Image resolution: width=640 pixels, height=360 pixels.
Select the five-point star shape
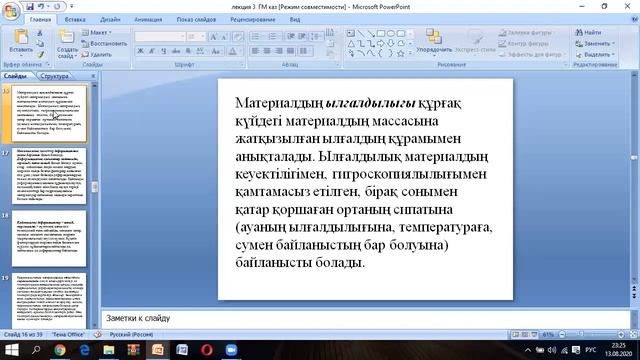[x=401, y=53]
